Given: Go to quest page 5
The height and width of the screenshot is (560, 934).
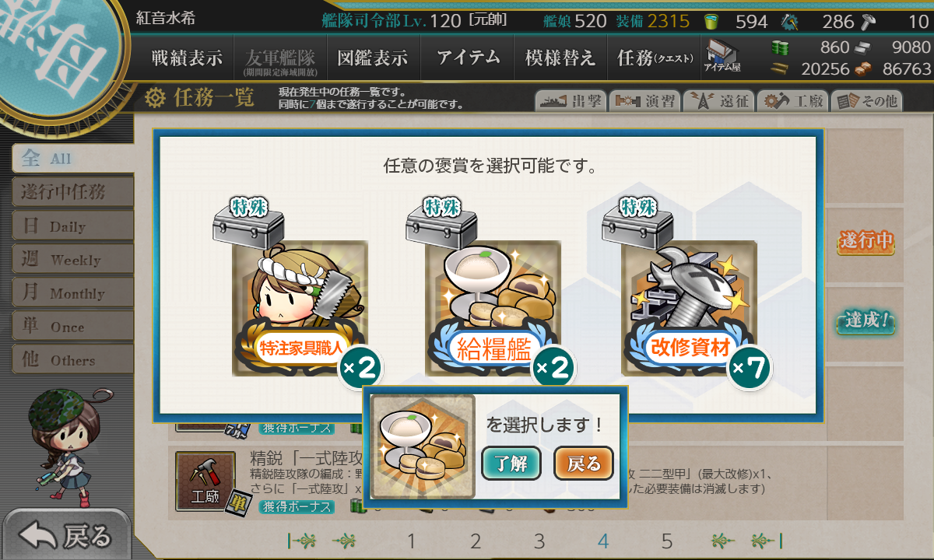Looking at the screenshot, I should [x=666, y=541].
